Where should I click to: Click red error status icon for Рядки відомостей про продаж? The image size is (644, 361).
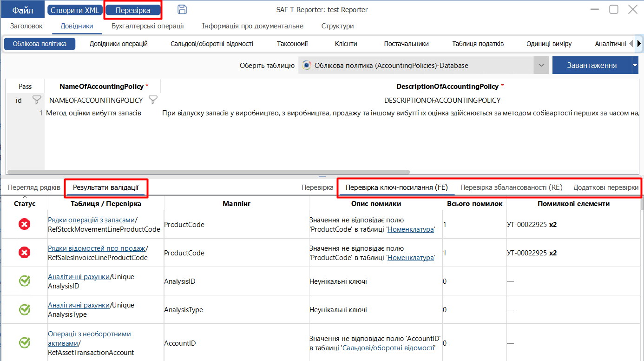[x=25, y=253]
